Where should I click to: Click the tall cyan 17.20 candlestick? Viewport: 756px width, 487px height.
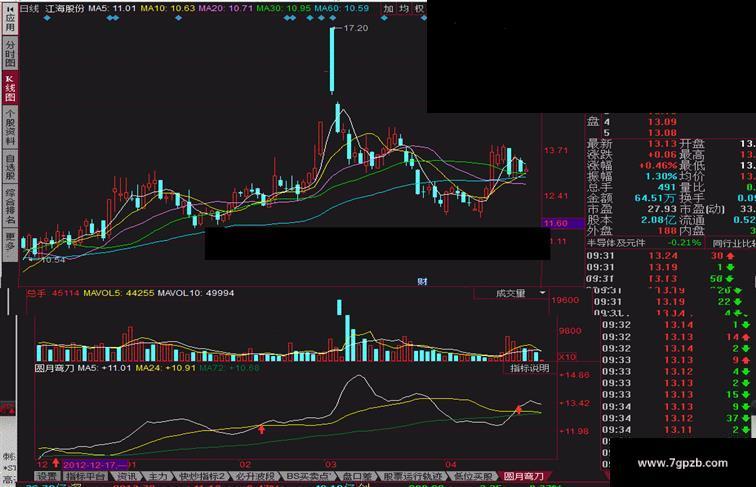332,60
